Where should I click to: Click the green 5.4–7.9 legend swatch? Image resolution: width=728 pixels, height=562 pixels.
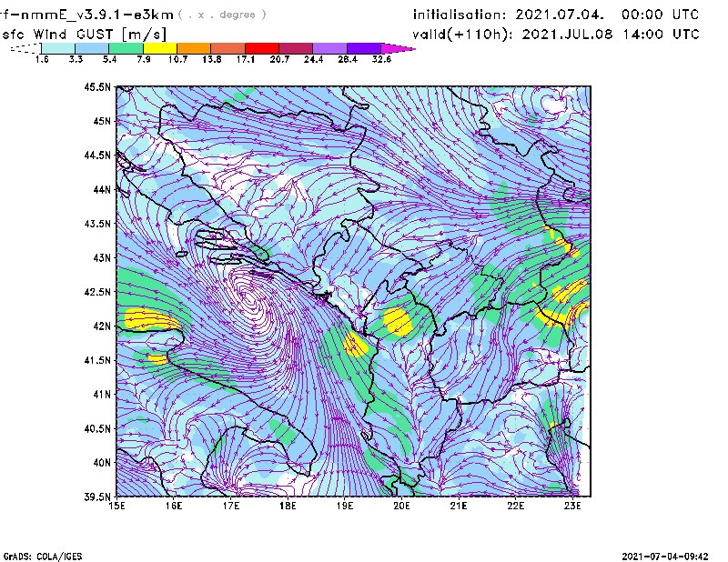pos(126,48)
